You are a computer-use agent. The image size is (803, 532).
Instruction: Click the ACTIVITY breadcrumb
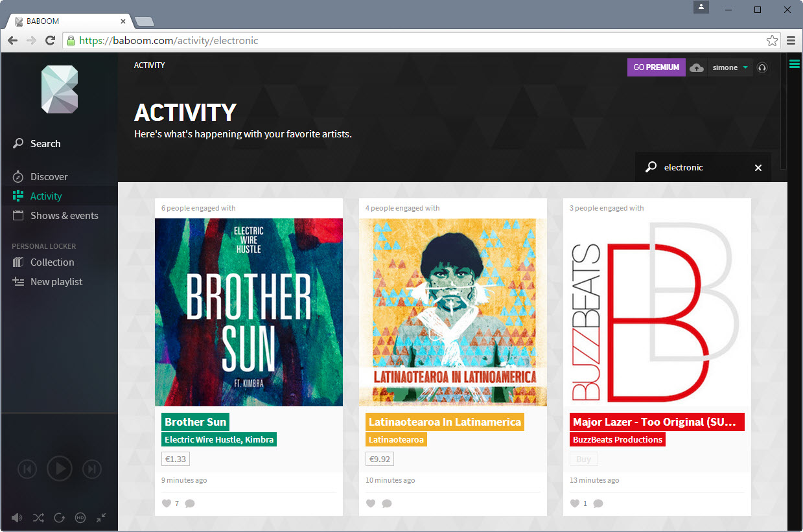150,65
